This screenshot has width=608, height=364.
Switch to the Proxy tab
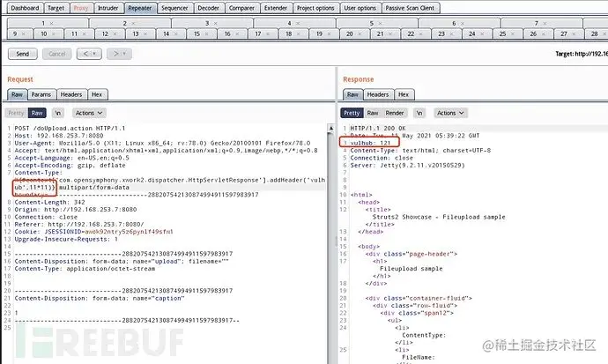pyautogui.click(x=81, y=8)
